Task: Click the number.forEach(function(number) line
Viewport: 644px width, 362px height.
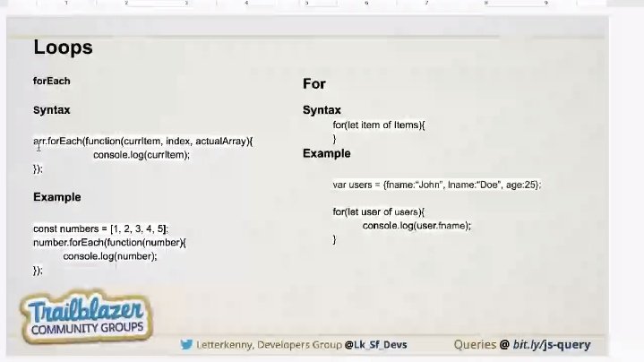Action: pos(109,243)
